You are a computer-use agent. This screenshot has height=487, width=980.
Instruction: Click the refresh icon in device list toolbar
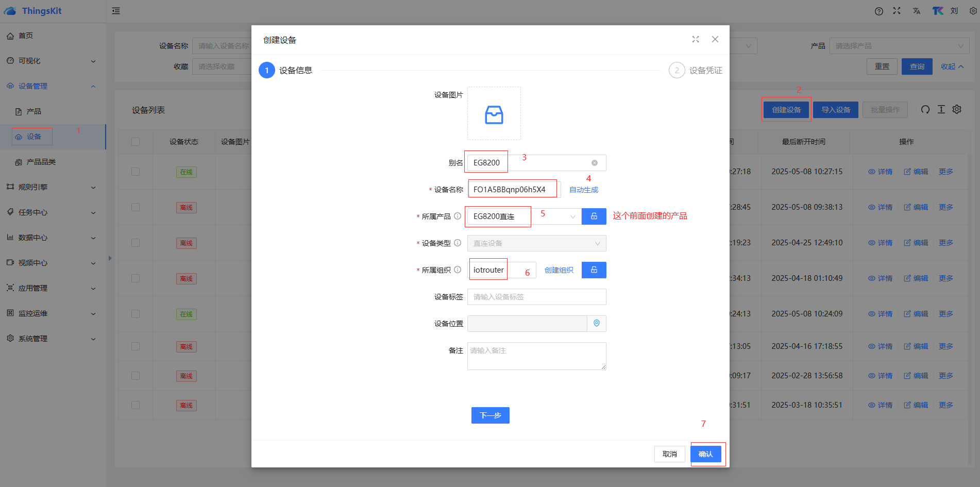pos(925,110)
